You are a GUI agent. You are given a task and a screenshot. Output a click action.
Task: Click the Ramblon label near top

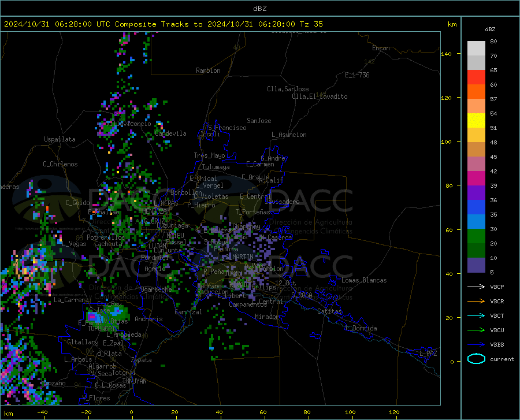(208, 70)
